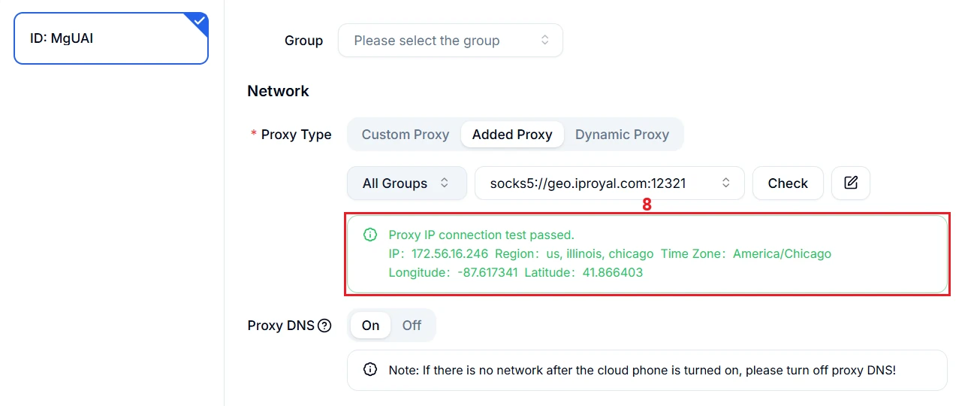980x406 pixels.
Task: Turn Proxy DNS On
Action: [x=370, y=326]
